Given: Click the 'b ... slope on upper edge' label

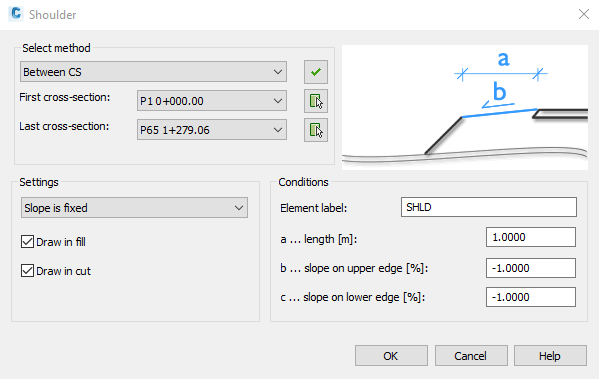Looking at the screenshot, I should (354, 268).
